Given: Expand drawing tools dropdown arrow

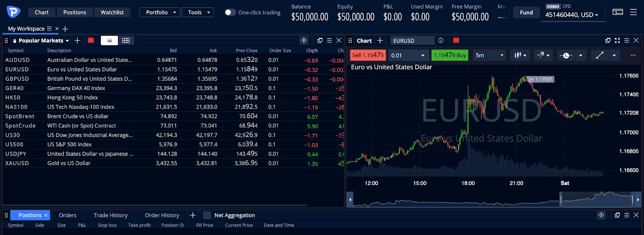Looking at the screenshot, I should [x=614, y=55].
